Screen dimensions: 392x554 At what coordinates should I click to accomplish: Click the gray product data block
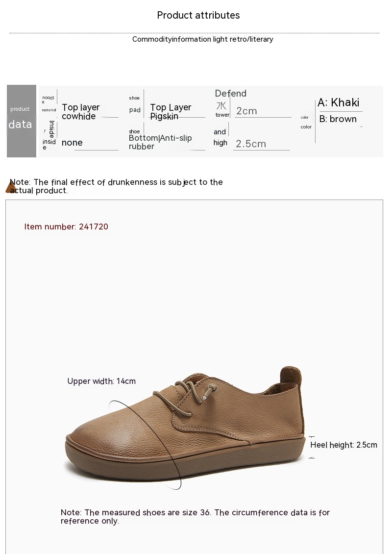22,121
